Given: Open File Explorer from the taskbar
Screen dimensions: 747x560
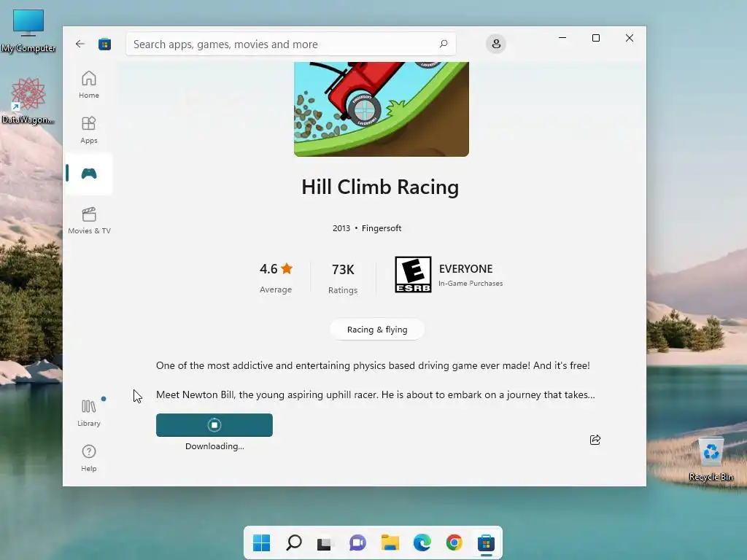Looking at the screenshot, I should click(390, 542).
